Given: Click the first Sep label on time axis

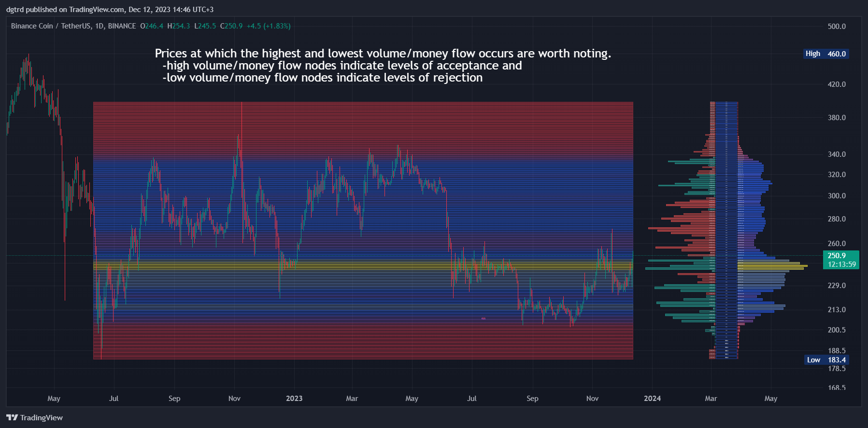Looking at the screenshot, I should [174, 399].
